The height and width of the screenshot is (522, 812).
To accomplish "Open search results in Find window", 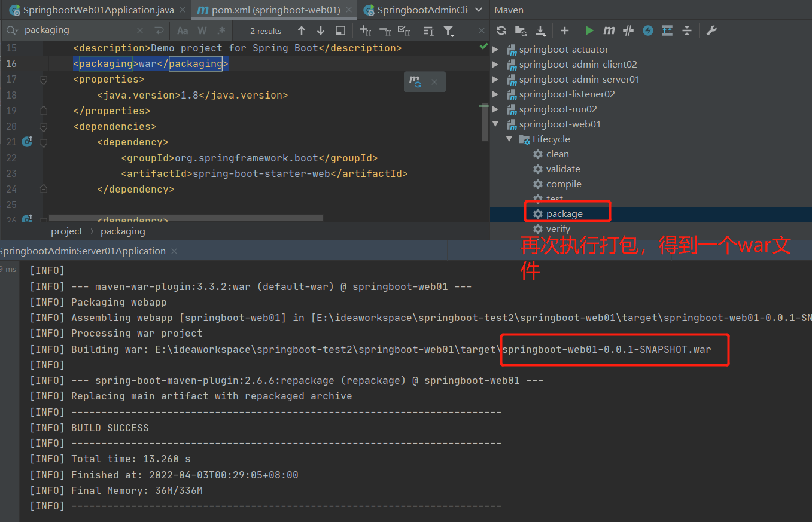I will (x=340, y=30).
